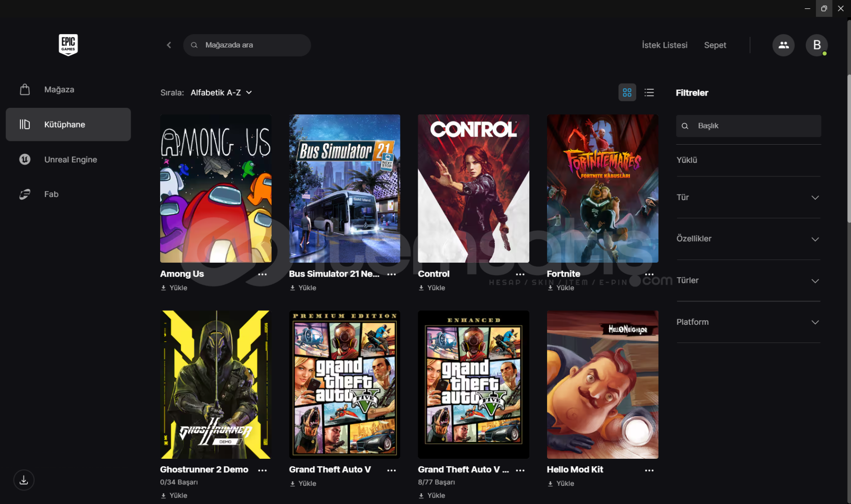Install Control via Yükle

coord(431,288)
